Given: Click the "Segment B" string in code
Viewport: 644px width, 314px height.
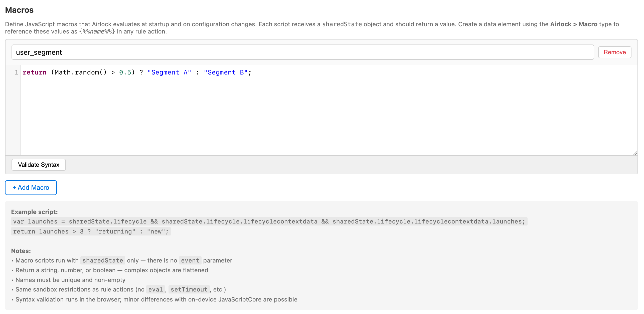Looking at the screenshot, I should (x=226, y=72).
